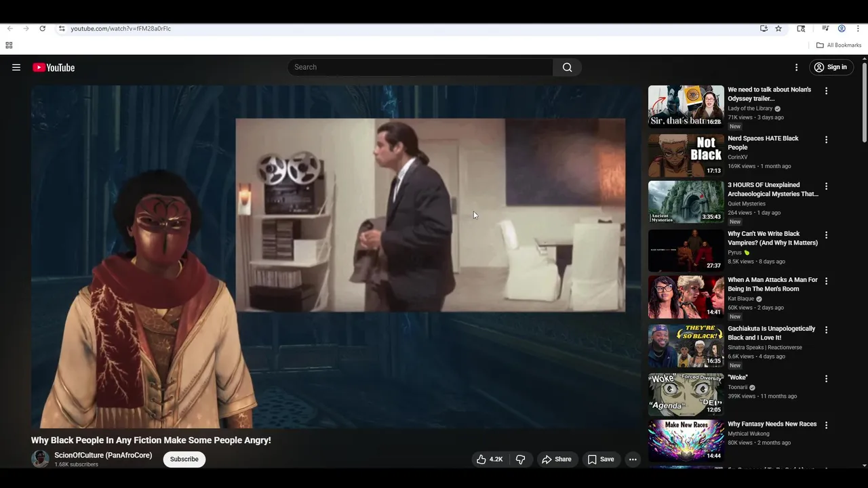Open options for "Woke" video

[x=826, y=378]
